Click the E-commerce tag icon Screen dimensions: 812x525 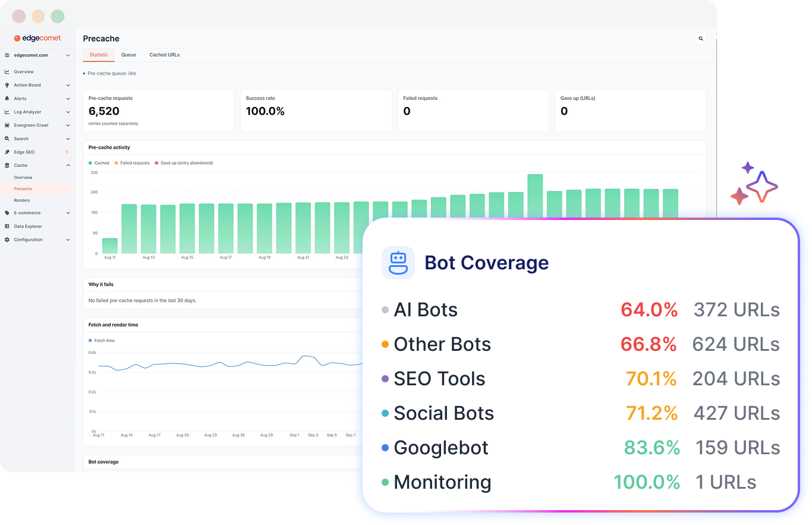coord(7,213)
